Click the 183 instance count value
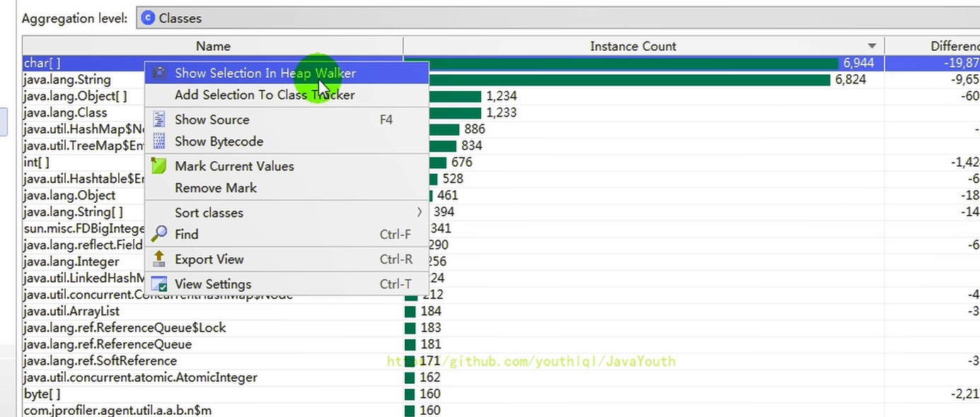 [430, 327]
